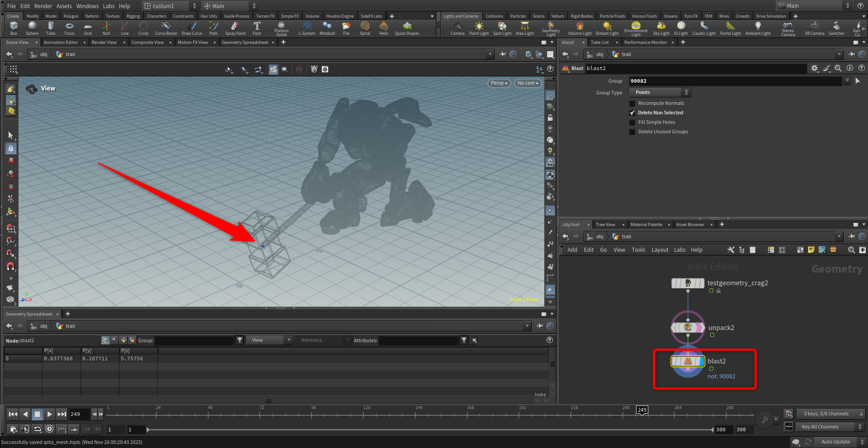Click the blast2 node icon
868x448 pixels.
tap(688, 361)
